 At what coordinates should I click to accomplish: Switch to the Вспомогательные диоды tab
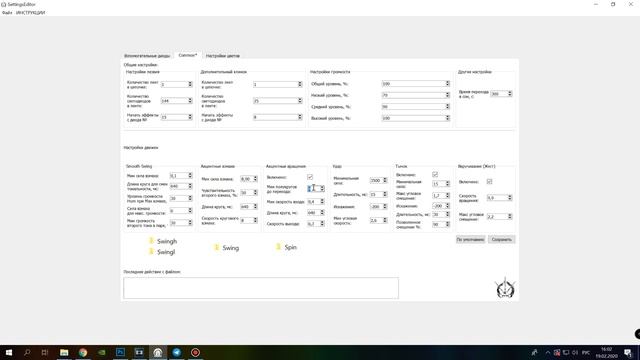(147, 56)
